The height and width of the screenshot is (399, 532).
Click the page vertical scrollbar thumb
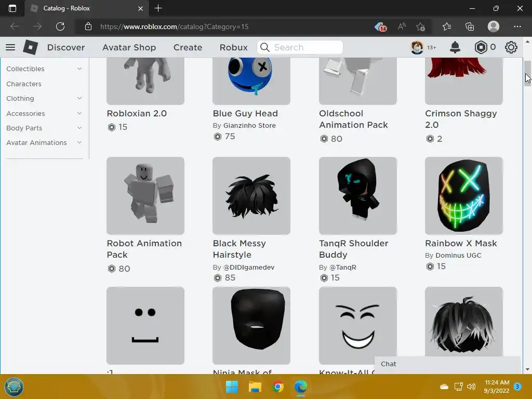click(x=527, y=74)
